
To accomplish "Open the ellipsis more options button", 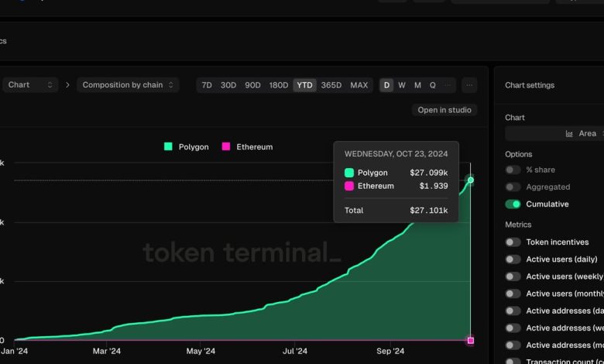I will [469, 85].
